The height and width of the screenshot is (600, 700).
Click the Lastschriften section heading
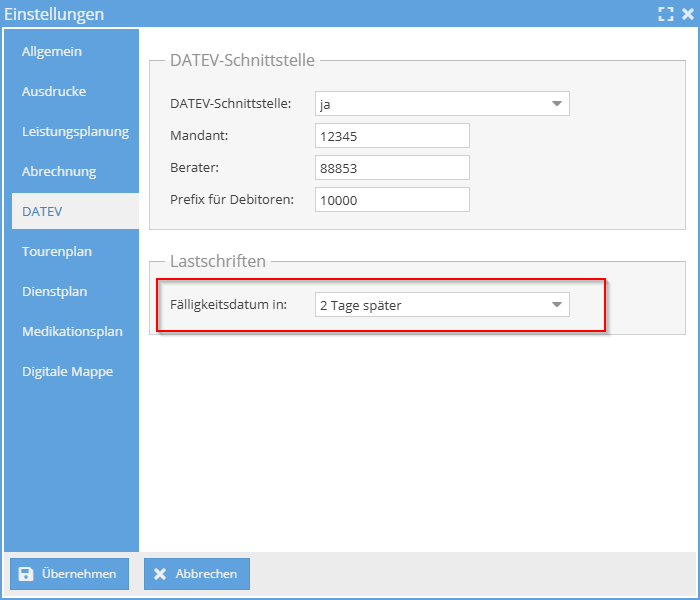coord(218,261)
